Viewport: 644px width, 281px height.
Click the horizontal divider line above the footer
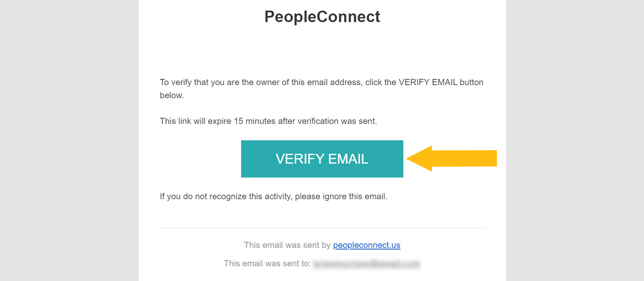coord(322,228)
